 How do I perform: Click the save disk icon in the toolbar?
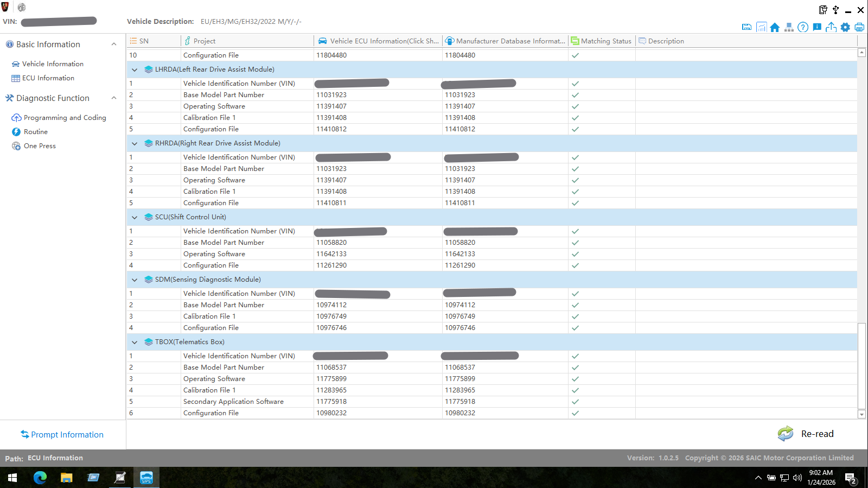pyautogui.click(x=747, y=27)
